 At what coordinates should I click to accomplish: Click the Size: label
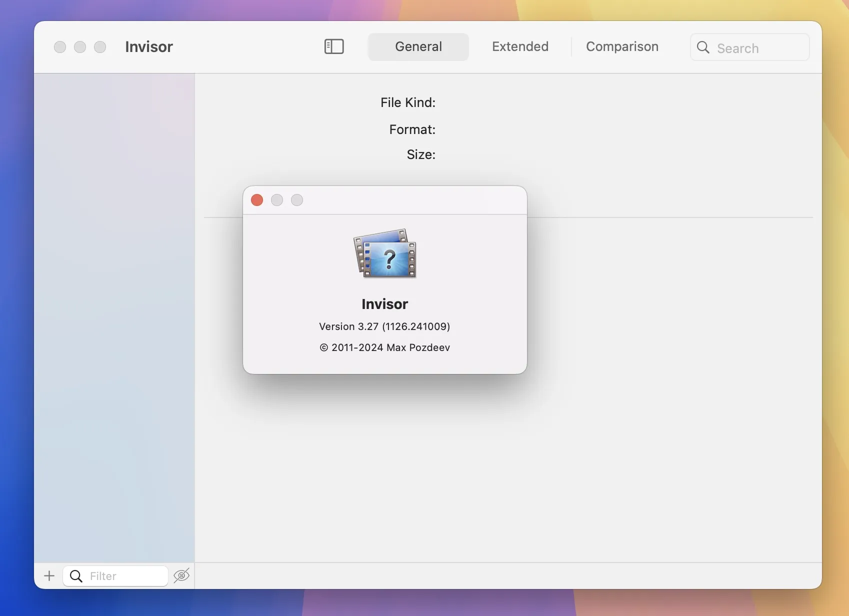click(x=421, y=154)
